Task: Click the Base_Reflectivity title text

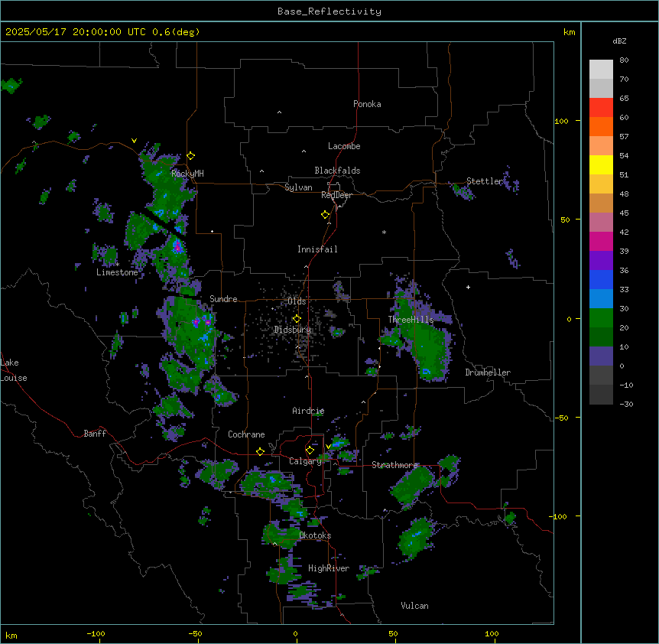Action: click(329, 11)
